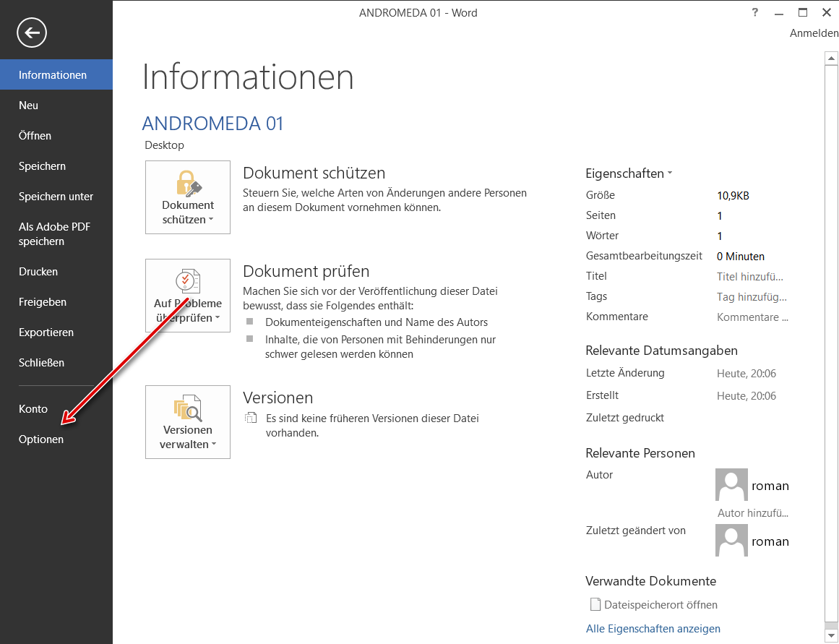
Task: Click the 10,9KB size value
Action: point(733,196)
